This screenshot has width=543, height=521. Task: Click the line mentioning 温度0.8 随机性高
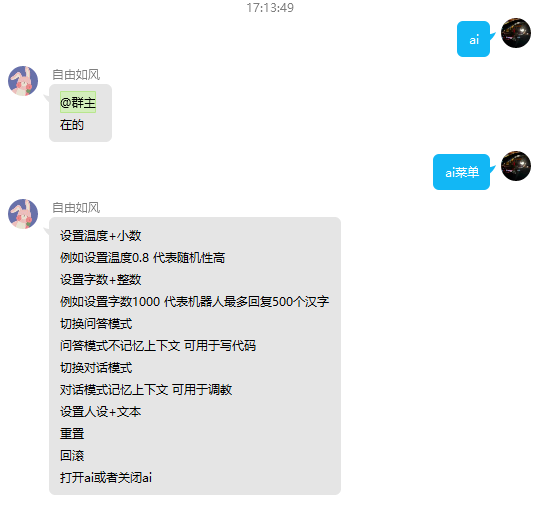(142, 257)
